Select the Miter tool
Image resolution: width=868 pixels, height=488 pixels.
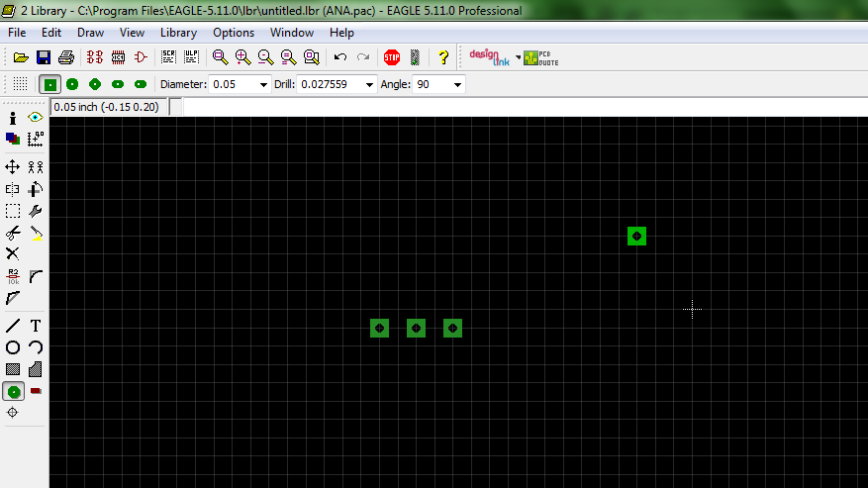coord(36,276)
